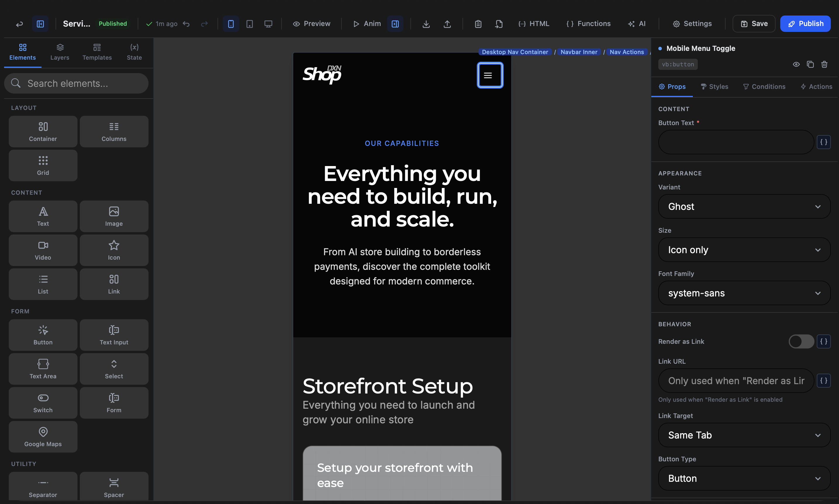
Task: Select the Google Maps element
Action: tap(43, 437)
